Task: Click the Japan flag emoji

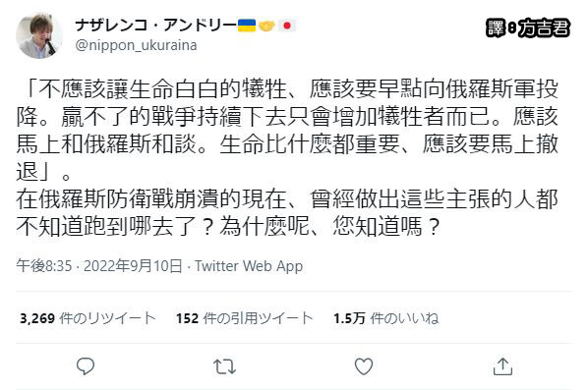Action: click(x=287, y=26)
